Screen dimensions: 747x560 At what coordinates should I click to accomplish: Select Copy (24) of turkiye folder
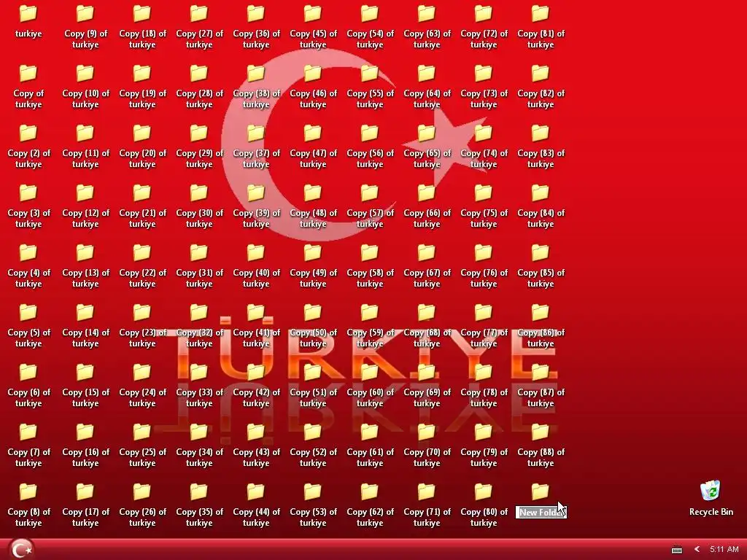(142, 373)
